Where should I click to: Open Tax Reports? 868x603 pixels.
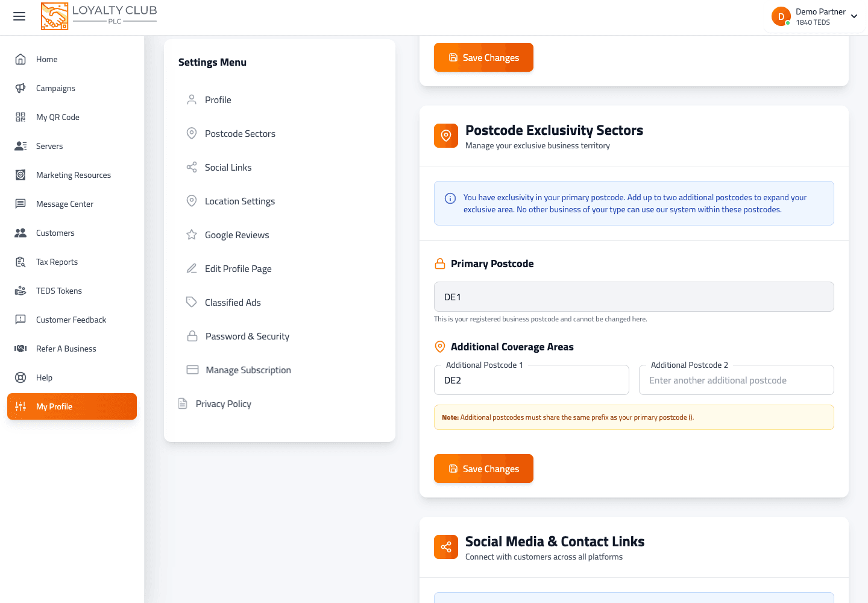[72, 262]
